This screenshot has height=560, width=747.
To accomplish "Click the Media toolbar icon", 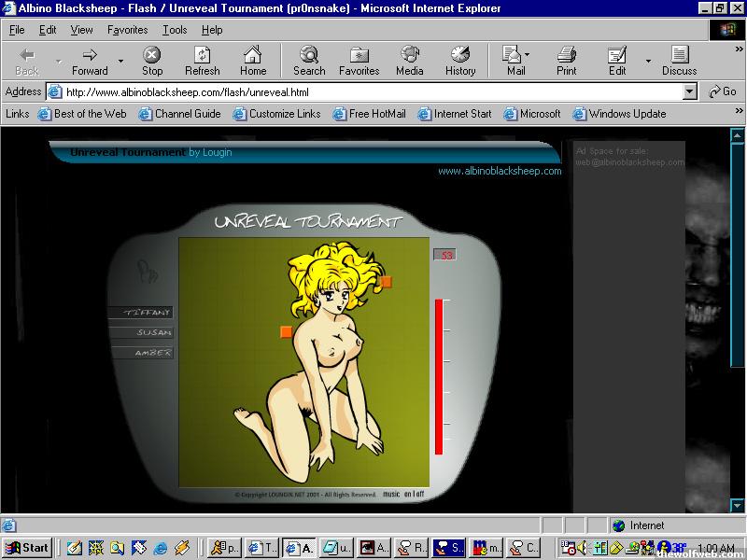I will pos(409,61).
